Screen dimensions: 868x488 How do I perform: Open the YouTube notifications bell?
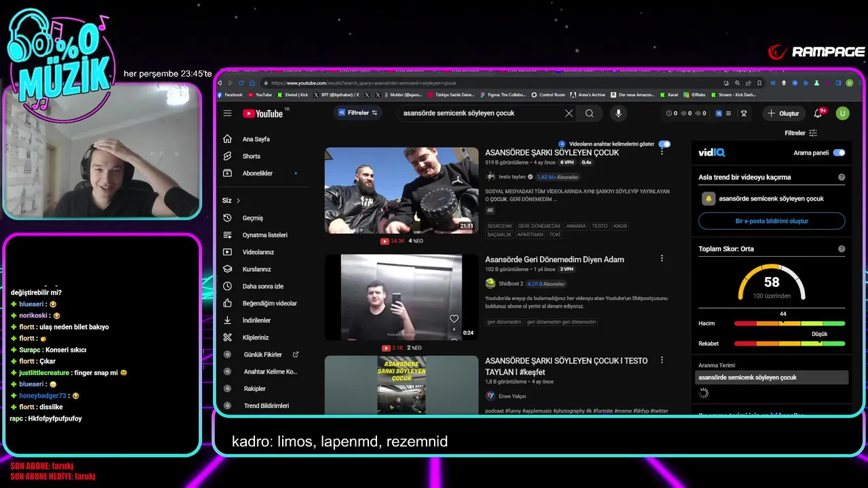click(x=818, y=113)
